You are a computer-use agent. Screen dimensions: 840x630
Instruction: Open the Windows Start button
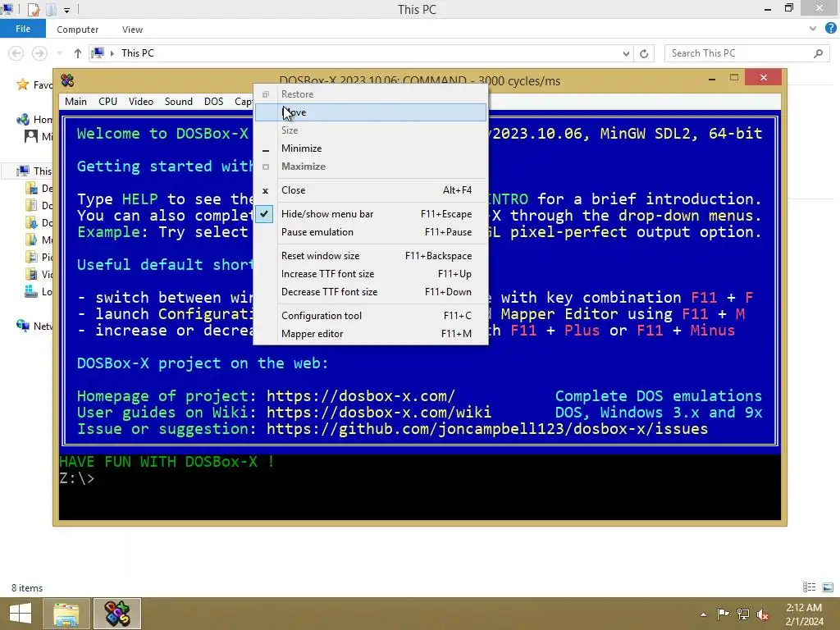tap(21, 614)
